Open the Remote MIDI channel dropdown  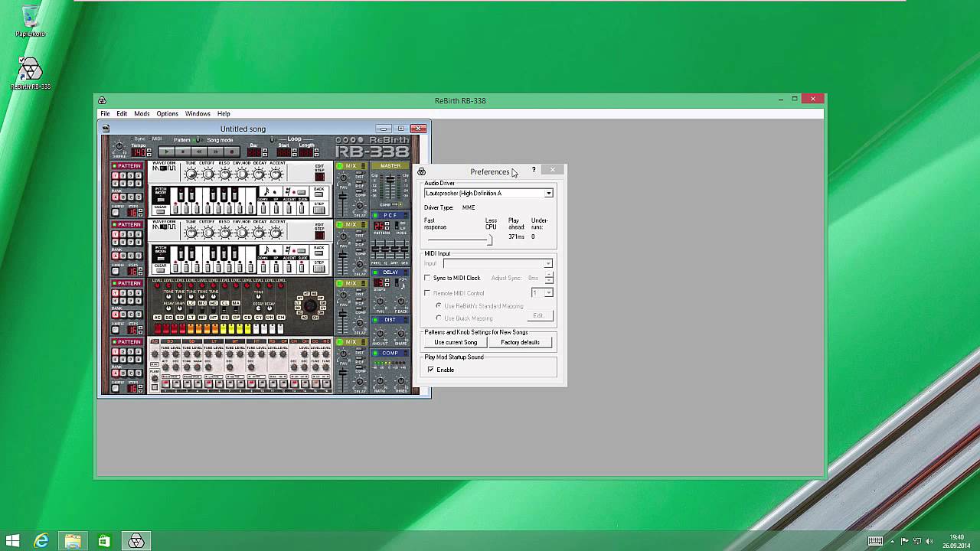point(548,293)
